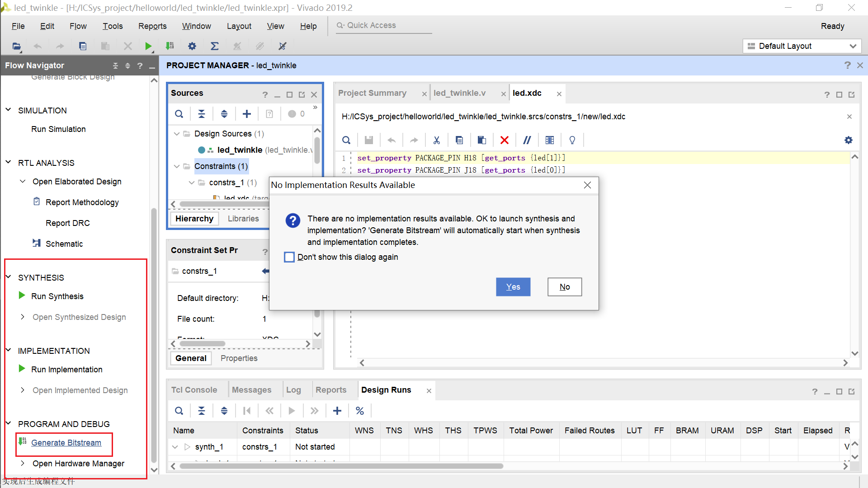Click the search icon in Sources panel
868x488 pixels.
tap(179, 114)
